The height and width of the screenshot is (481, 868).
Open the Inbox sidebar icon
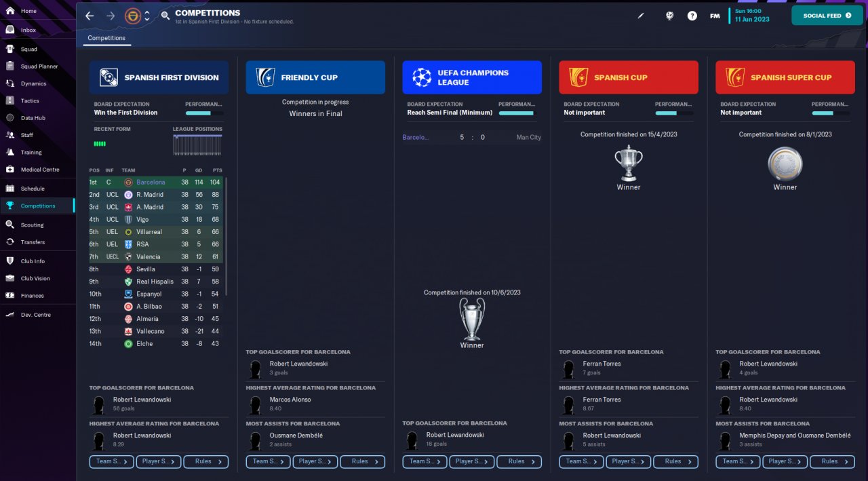(9, 30)
